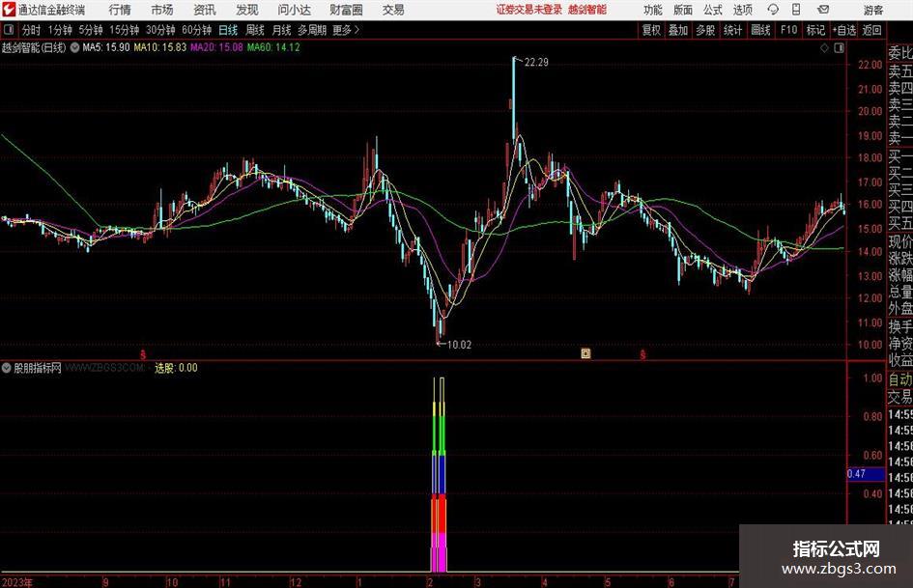Screen dimensions: 913x588
Task: Add stock via +自选 button
Action: [x=844, y=30]
